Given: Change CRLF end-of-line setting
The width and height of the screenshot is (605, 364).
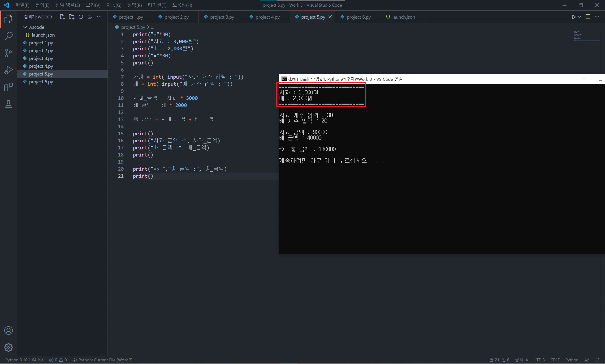Looking at the screenshot, I should [x=555, y=360].
